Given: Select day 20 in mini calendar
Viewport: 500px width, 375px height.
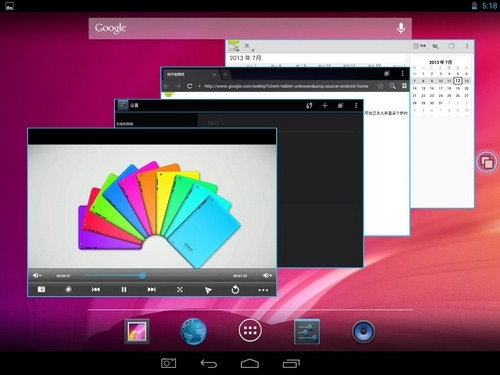Looking at the screenshot, I should coord(466,88).
